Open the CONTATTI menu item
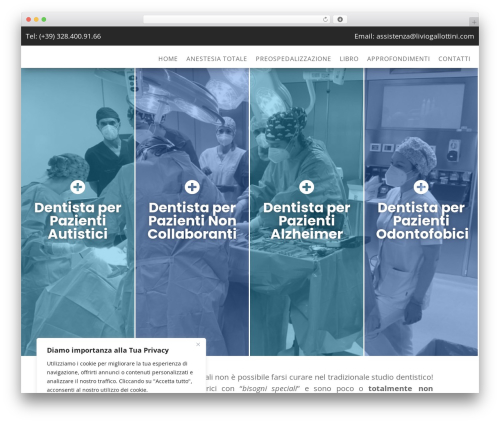 (x=454, y=59)
